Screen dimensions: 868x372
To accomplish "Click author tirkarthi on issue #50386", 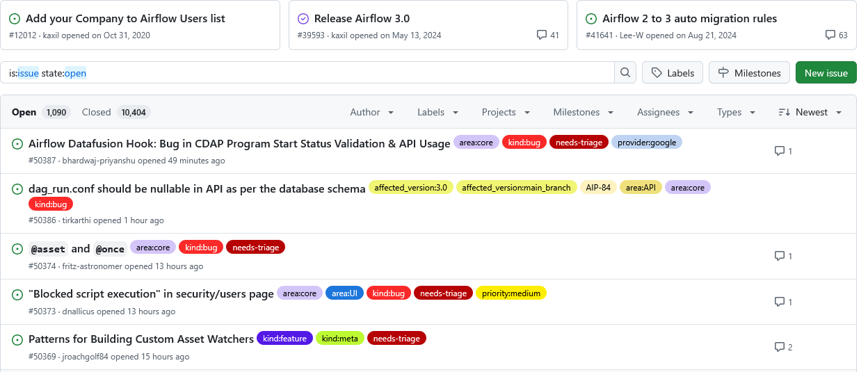I will point(77,220).
